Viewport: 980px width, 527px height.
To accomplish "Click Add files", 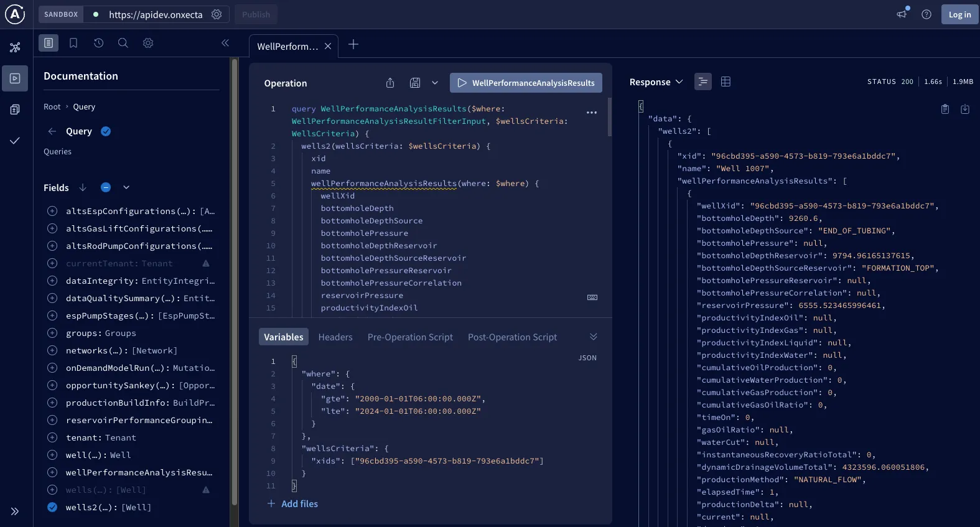I will click(292, 504).
